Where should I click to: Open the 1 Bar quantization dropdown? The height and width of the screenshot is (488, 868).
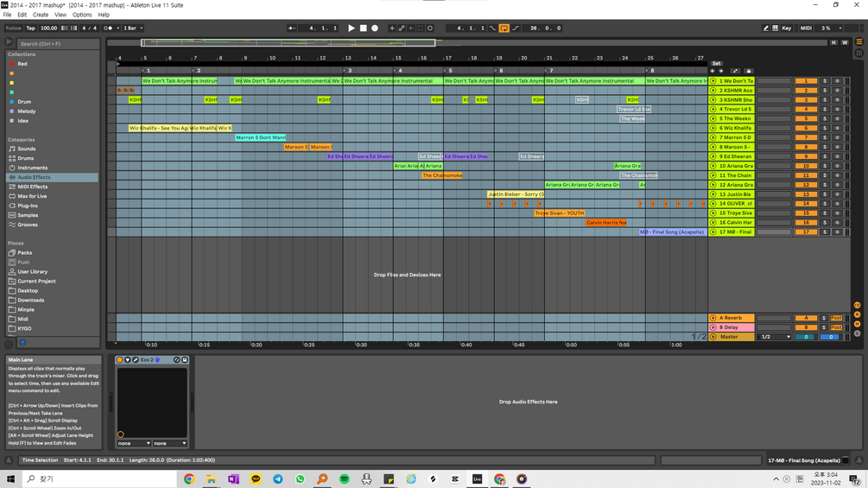[x=133, y=29]
